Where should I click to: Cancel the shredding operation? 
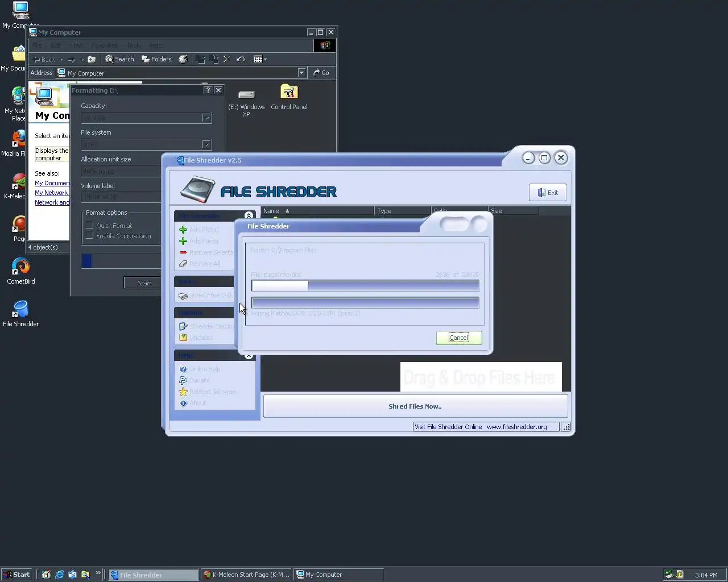459,338
